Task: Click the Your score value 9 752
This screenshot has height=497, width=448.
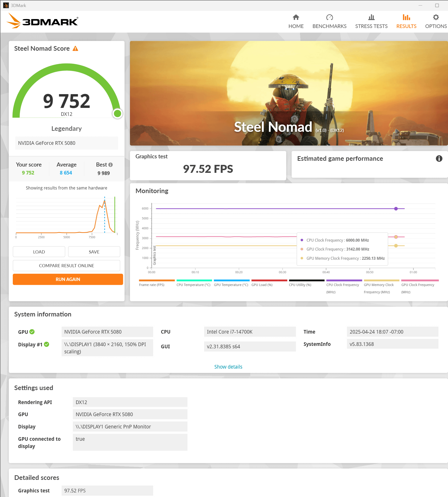Action: (x=28, y=173)
